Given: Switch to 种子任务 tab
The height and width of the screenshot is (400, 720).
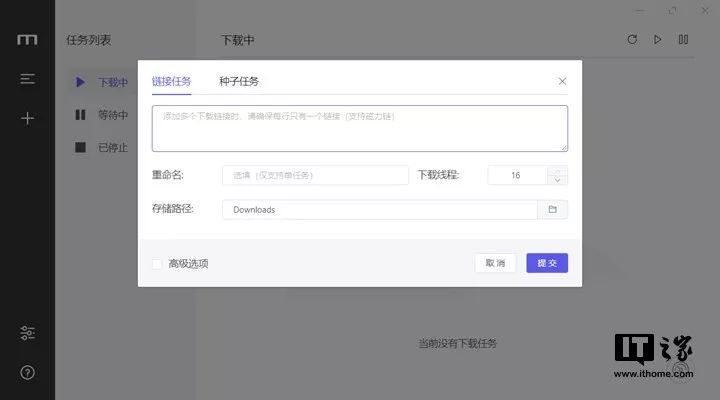Looking at the screenshot, I should tap(239, 82).
